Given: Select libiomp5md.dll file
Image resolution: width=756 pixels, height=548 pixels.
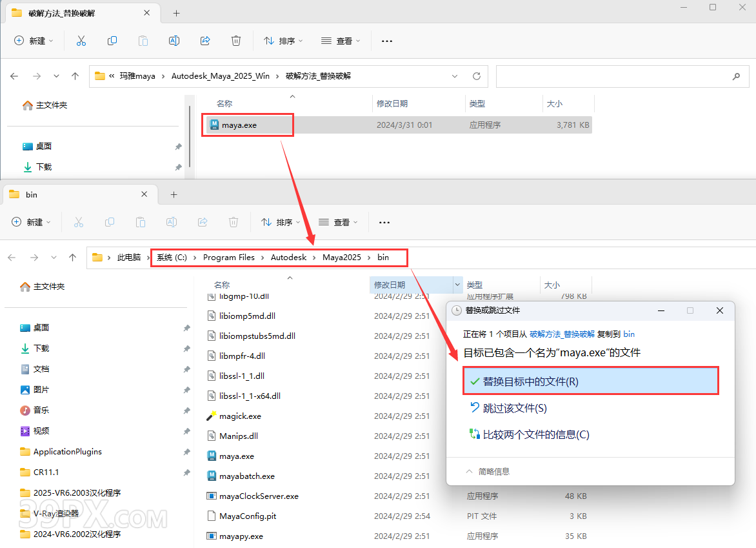Looking at the screenshot, I should 247,316.
